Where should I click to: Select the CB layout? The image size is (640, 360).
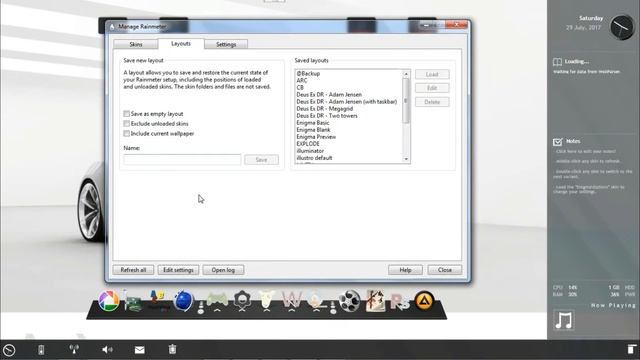[300, 87]
